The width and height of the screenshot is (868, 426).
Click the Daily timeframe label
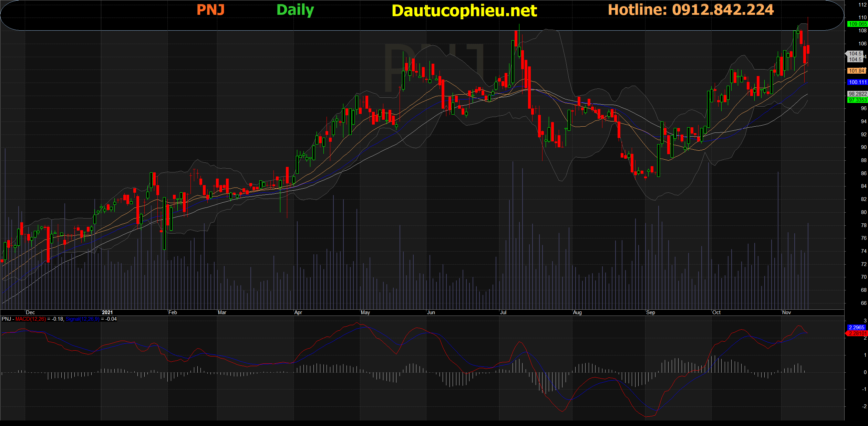295,10
